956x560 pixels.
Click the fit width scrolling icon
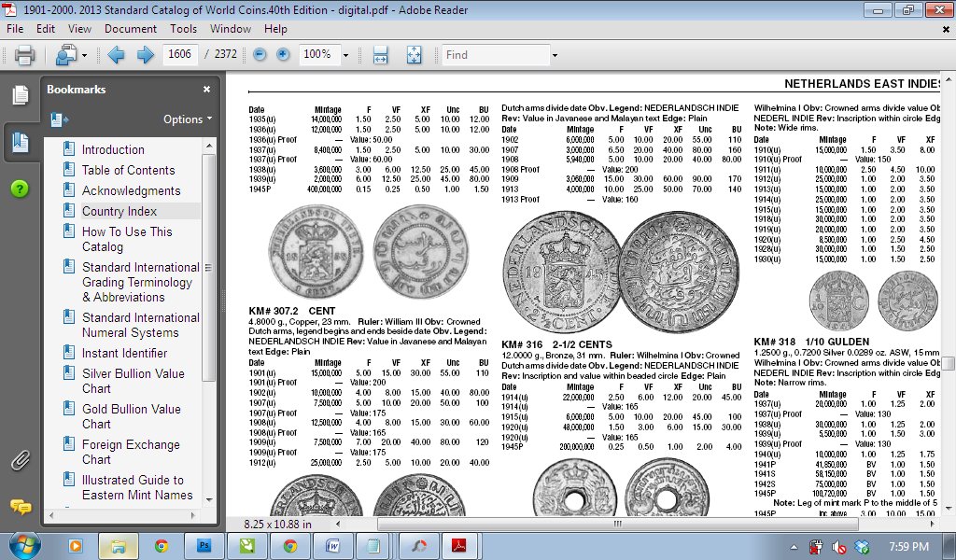381,55
